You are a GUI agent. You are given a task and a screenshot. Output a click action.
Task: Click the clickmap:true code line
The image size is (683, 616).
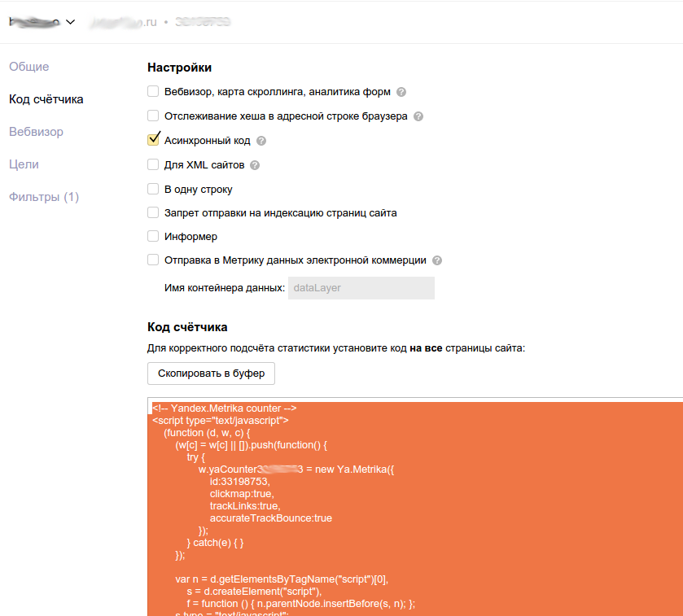tap(242, 494)
